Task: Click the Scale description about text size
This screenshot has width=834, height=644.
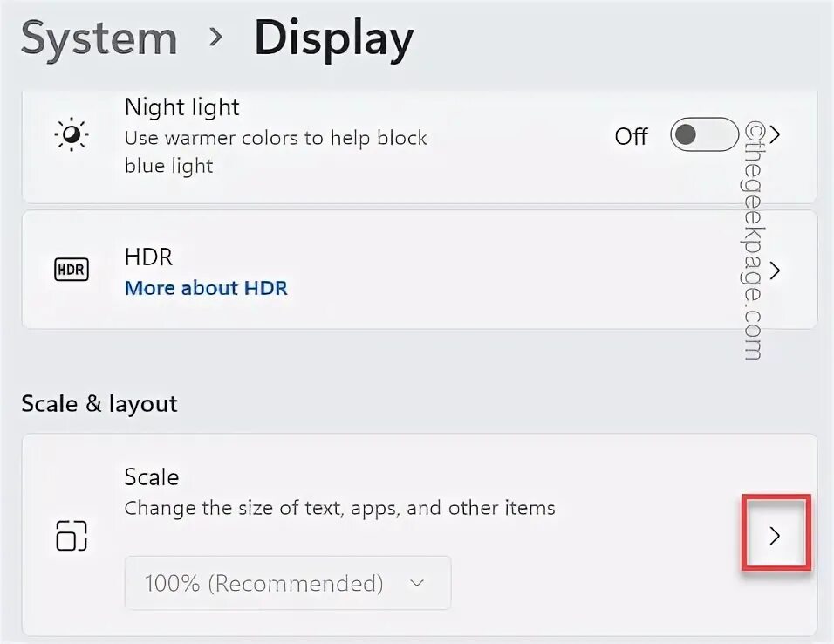Action: click(x=339, y=507)
